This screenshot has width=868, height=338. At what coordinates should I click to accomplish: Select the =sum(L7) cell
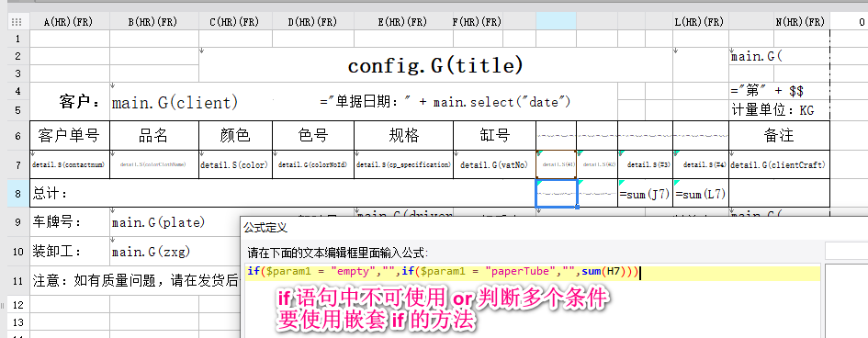coord(701,193)
